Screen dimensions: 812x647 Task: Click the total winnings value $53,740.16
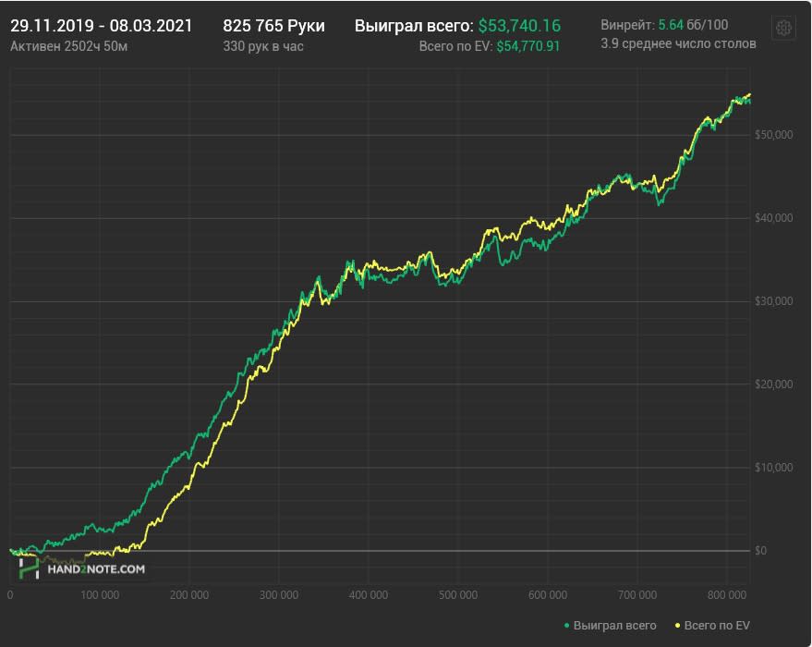click(519, 25)
